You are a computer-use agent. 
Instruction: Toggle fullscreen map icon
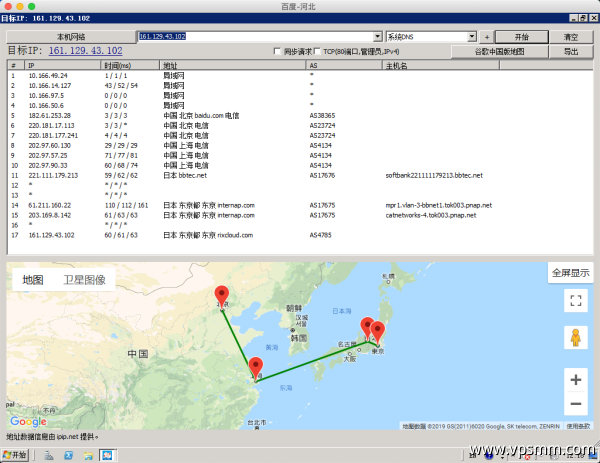point(576,300)
